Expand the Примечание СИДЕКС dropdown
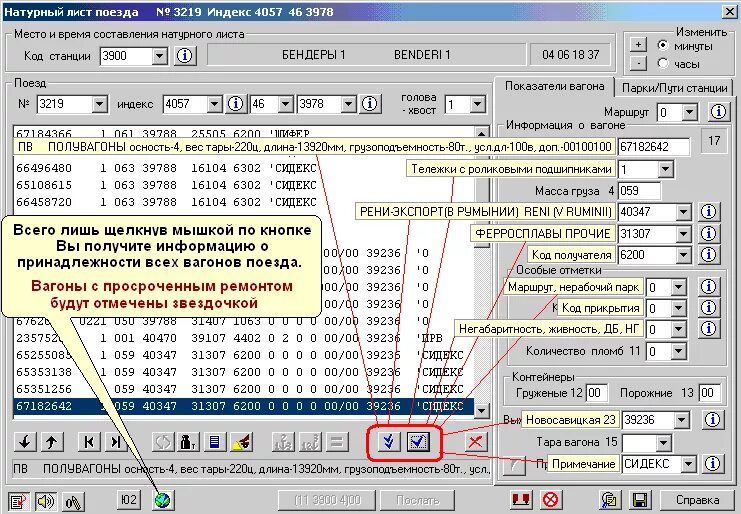 coord(689,464)
